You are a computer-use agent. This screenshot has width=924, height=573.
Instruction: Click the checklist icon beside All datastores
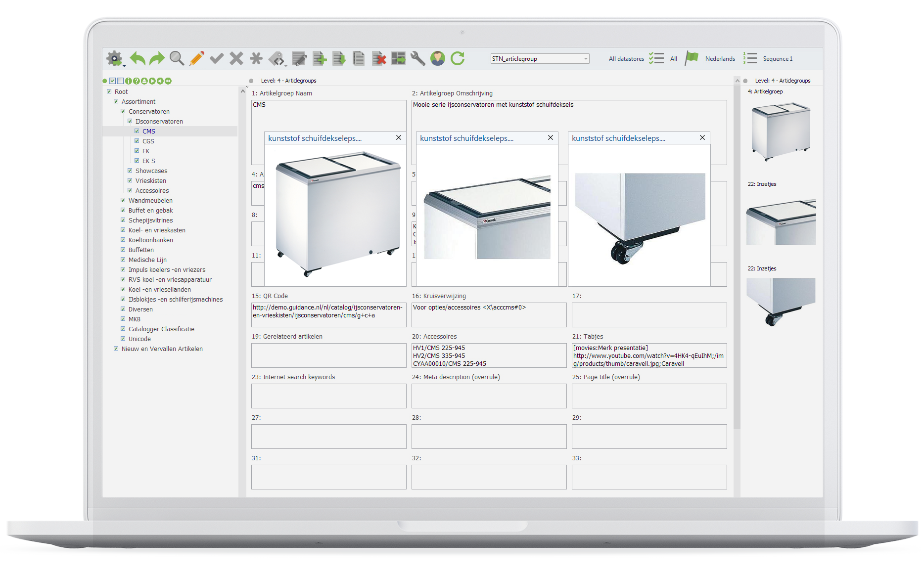coord(656,58)
